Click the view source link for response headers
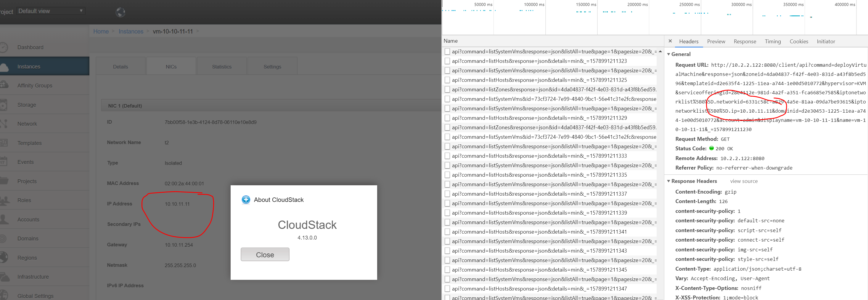Image resolution: width=868 pixels, height=300 pixels. [744, 181]
